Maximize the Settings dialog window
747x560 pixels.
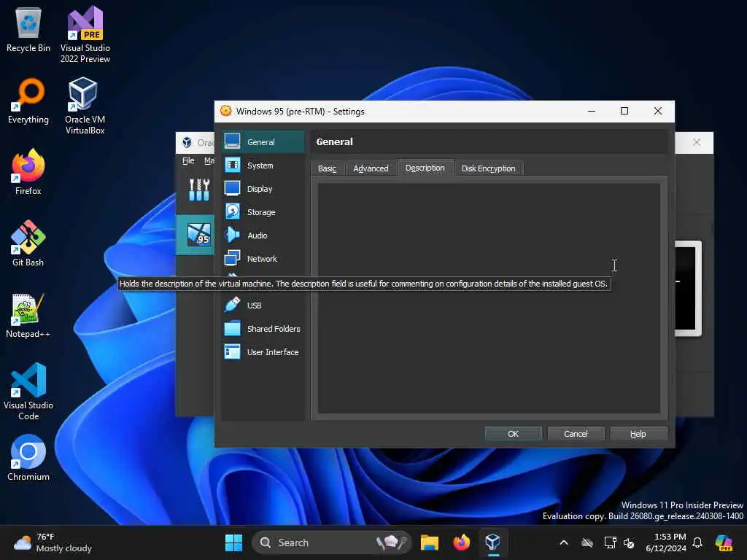(624, 111)
